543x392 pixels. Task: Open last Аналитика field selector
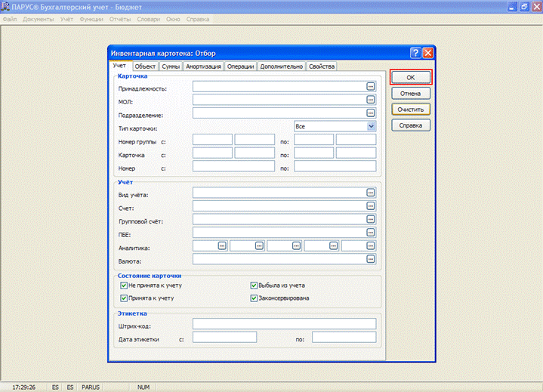click(371, 246)
